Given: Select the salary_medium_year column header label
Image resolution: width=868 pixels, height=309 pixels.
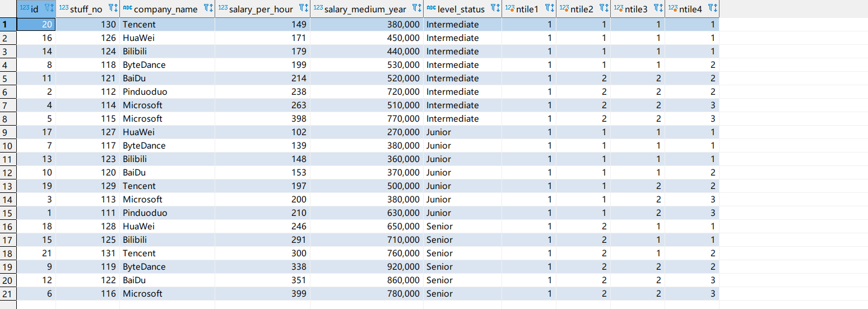Looking at the screenshot, I should [365, 9].
